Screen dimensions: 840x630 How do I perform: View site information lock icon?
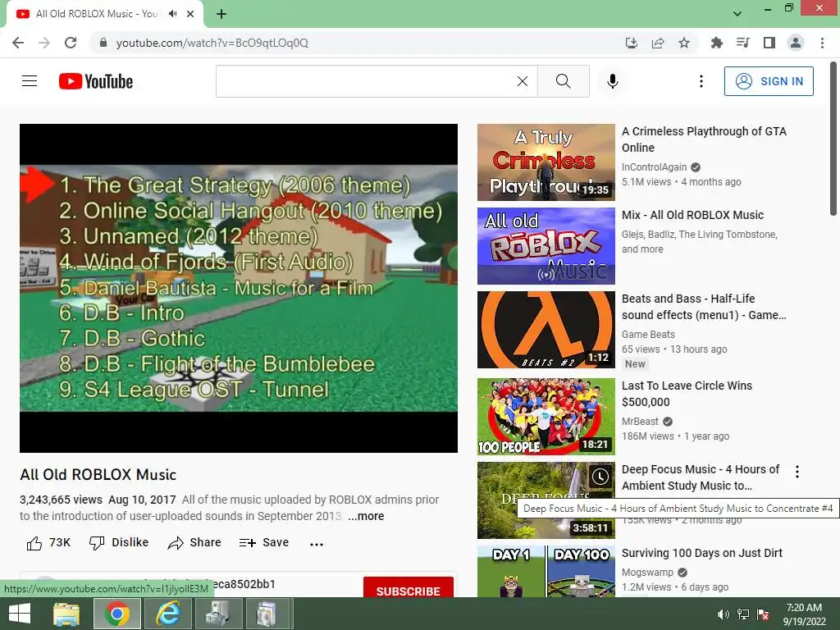tap(103, 43)
